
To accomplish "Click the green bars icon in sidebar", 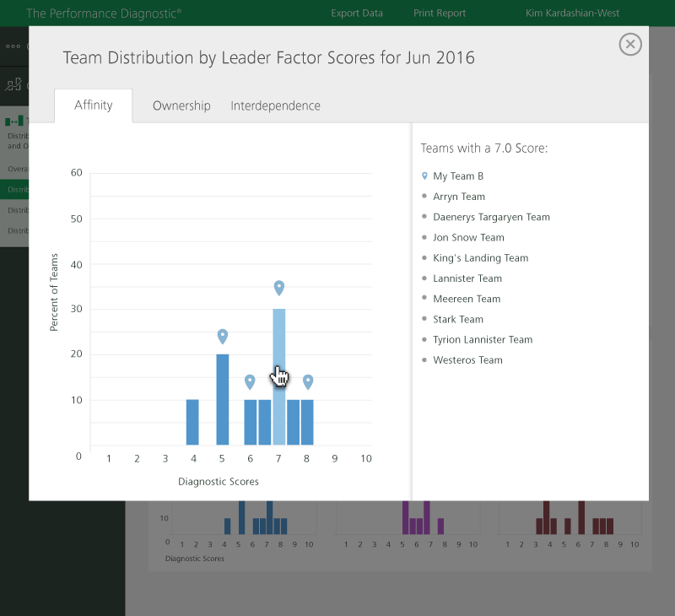I will 14,121.
